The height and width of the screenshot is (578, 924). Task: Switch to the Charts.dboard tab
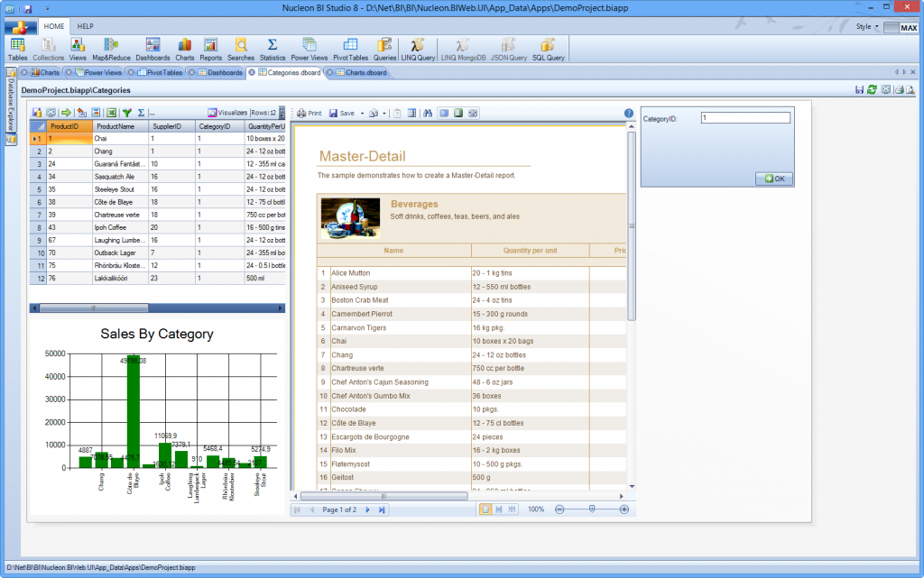click(366, 72)
